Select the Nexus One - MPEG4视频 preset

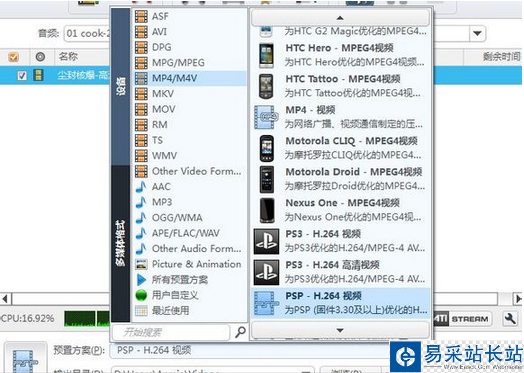pos(341,210)
